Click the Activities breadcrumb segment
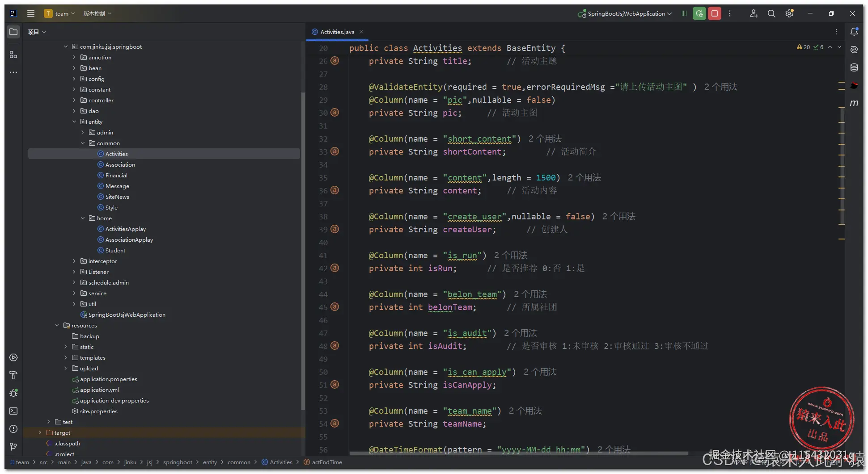868x474 pixels. pos(277,462)
